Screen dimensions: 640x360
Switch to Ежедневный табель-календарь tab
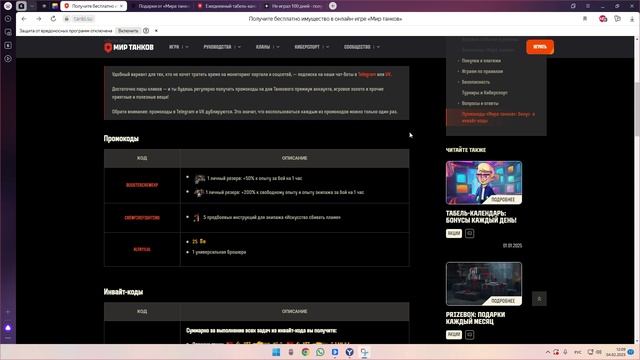227,6
